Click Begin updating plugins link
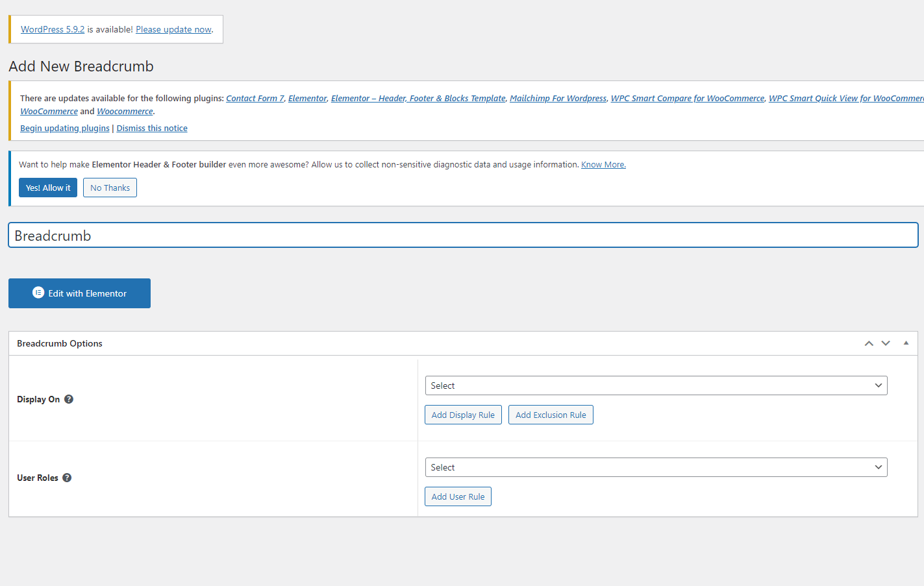This screenshot has width=924, height=586. point(65,128)
